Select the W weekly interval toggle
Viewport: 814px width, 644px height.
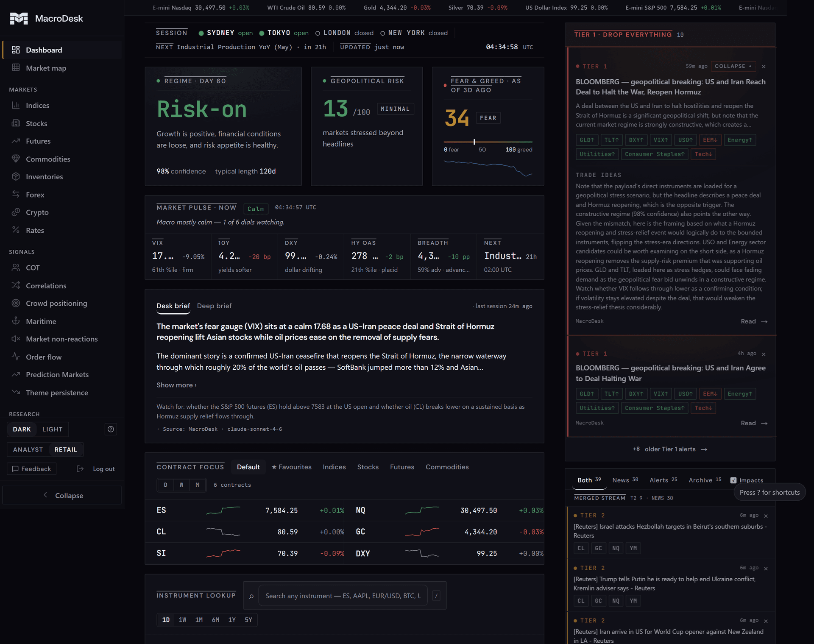point(181,485)
